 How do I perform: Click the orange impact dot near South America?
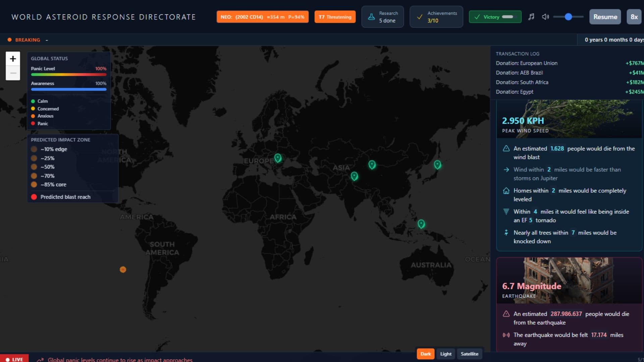tap(123, 269)
